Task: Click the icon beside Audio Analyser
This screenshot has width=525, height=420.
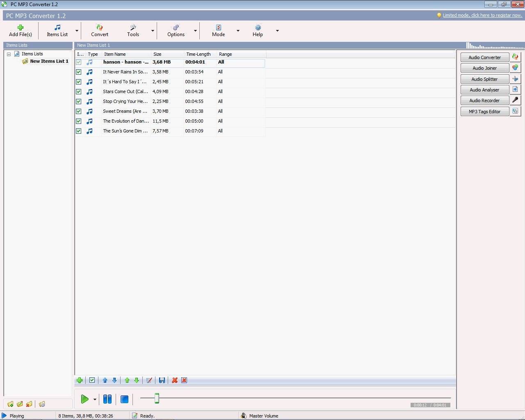Action: (x=515, y=89)
